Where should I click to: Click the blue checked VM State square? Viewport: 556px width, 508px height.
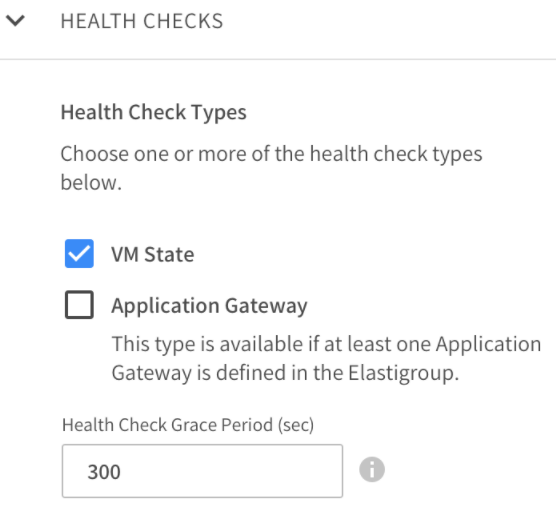(x=79, y=253)
